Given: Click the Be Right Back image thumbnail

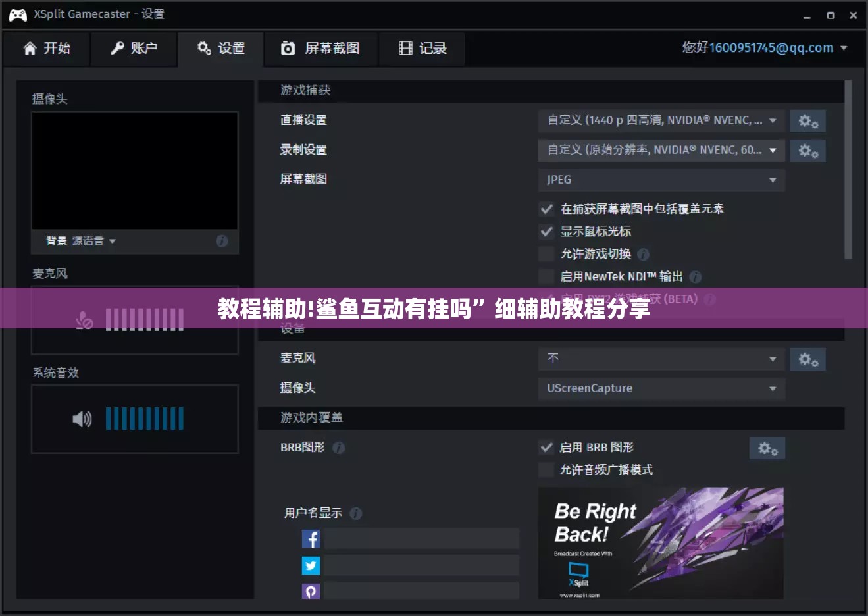Looking at the screenshot, I should coord(661,543).
